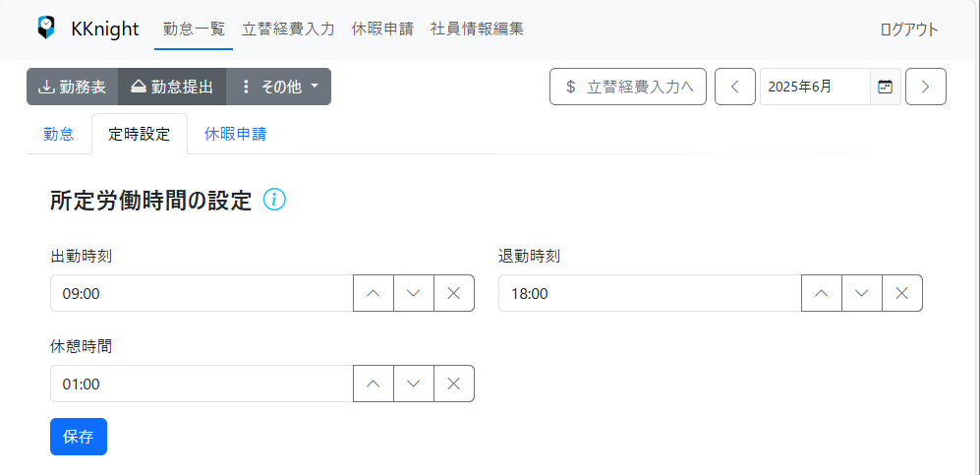The width and height of the screenshot is (980, 475).
Task: Open 社員情報編集 in top navigation
Action: tap(477, 29)
